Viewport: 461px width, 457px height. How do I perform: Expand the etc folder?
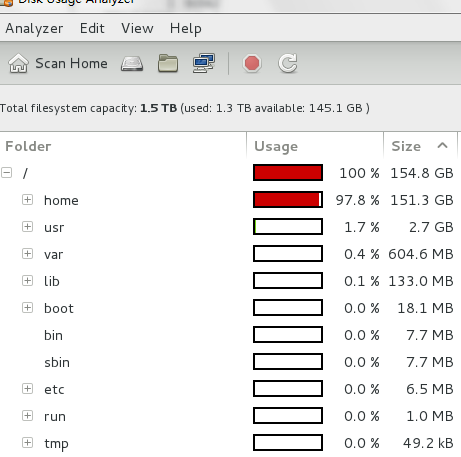[27, 389]
